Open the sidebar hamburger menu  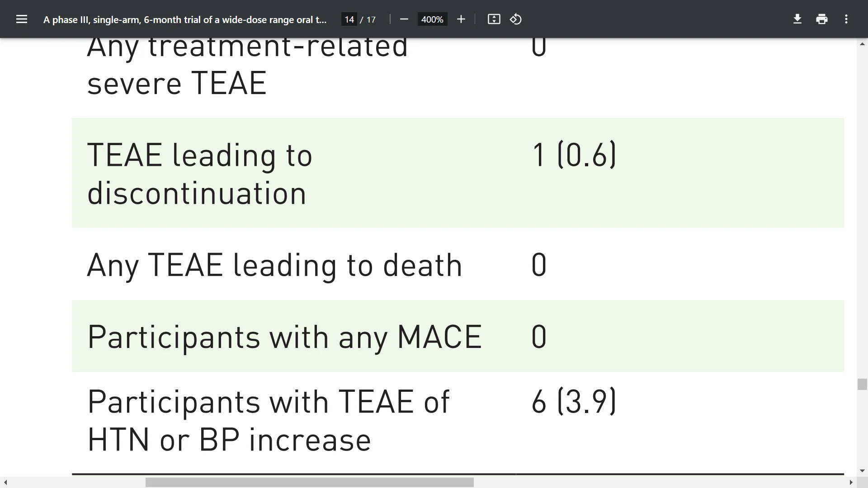coord(21,19)
